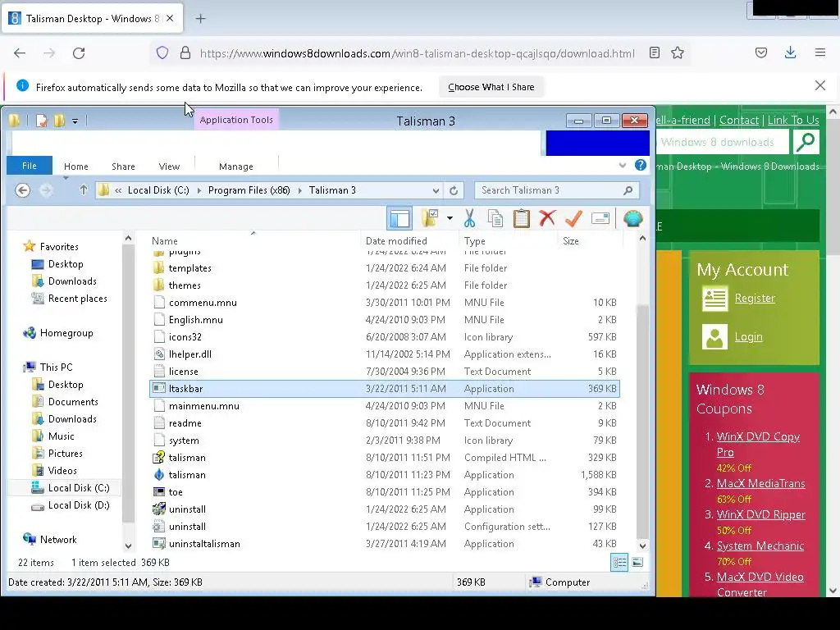The width and height of the screenshot is (840, 630).
Task: Open Homegroup in navigation pane
Action: (x=66, y=333)
